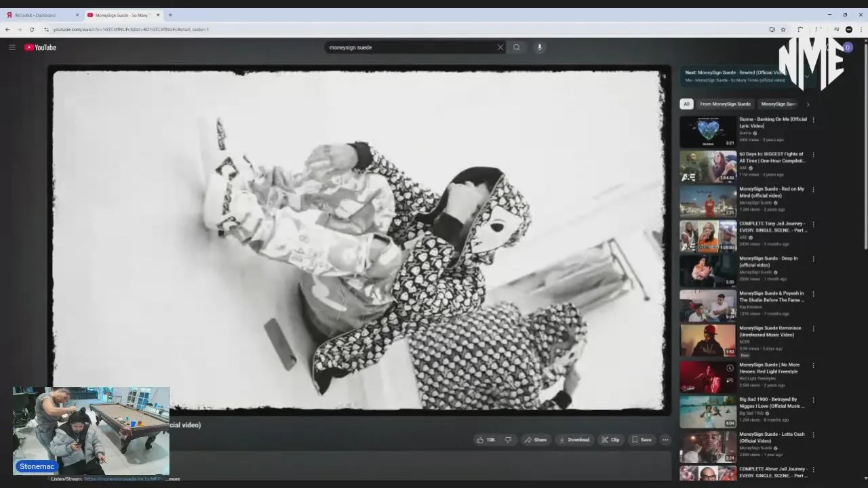Open the Chrome three-dot menu
Viewport: 868px width, 488px height.
(x=861, y=29)
